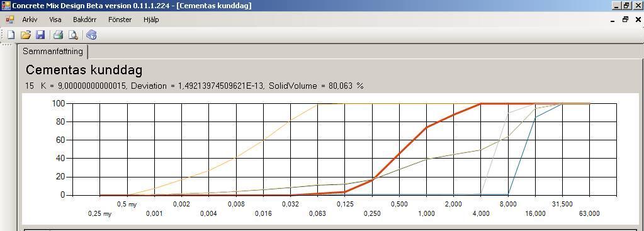This screenshot has width=644, height=231.
Task: Click the 0,25 my axis label
Action: [x=100, y=214]
